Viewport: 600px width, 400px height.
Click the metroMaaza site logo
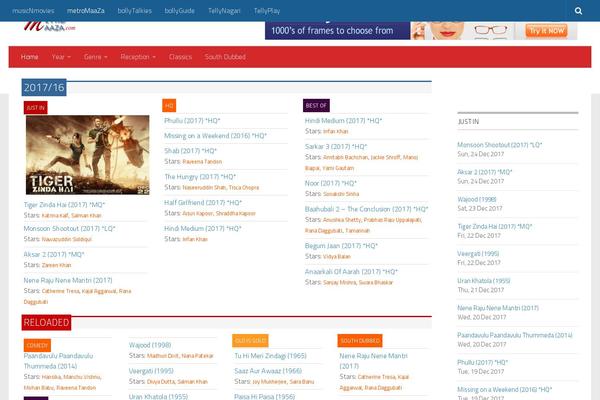[x=50, y=27]
